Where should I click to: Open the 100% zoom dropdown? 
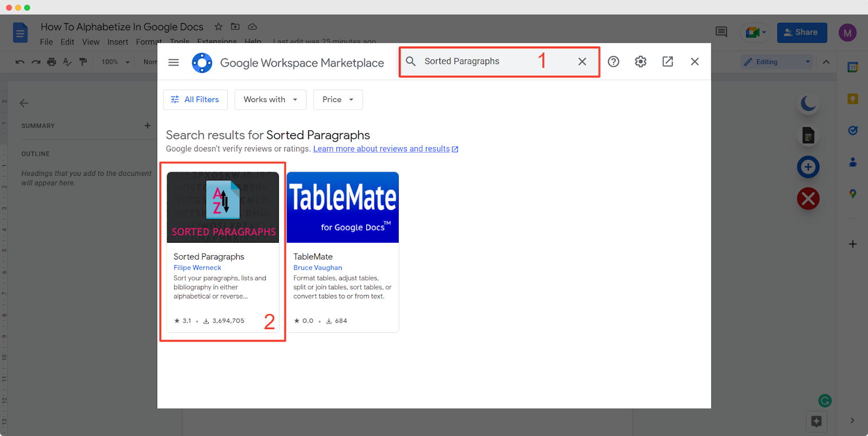(x=116, y=62)
